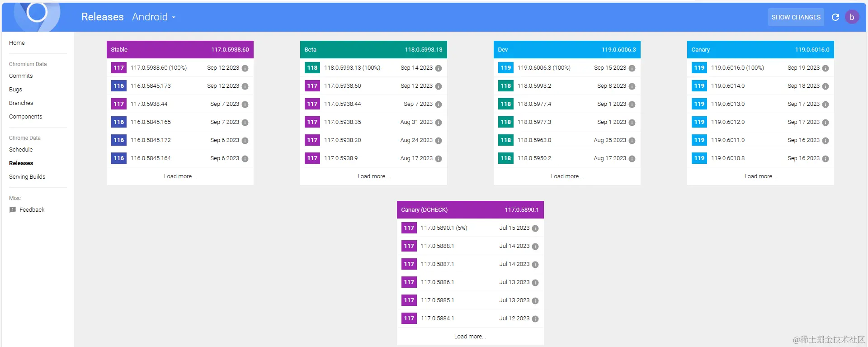
Task: Select Releases in sidebar
Action: [x=21, y=163]
